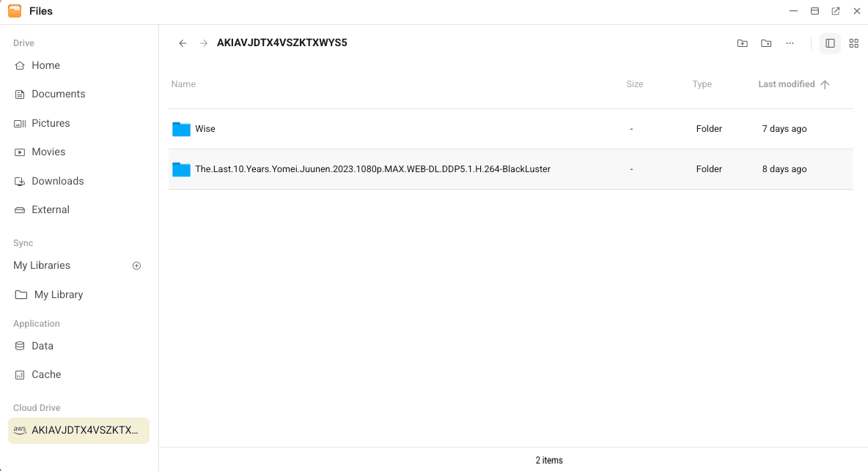Add a library with the plus icon
This screenshot has height=471, width=868.
coord(136,266)
